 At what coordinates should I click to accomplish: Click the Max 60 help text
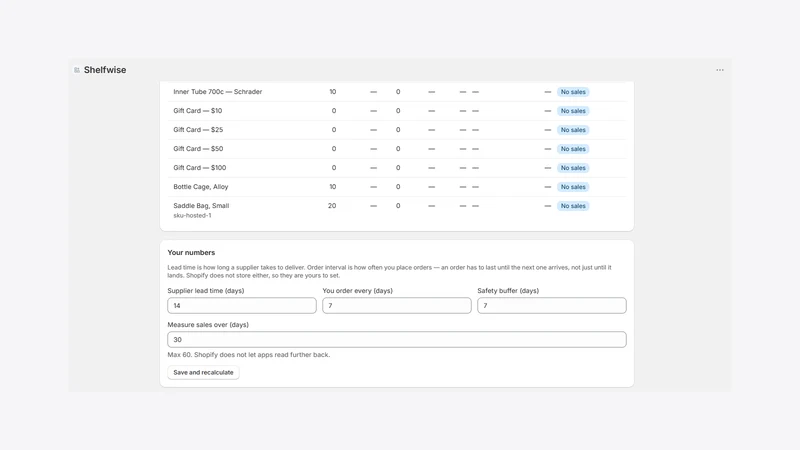pos(249,355)
